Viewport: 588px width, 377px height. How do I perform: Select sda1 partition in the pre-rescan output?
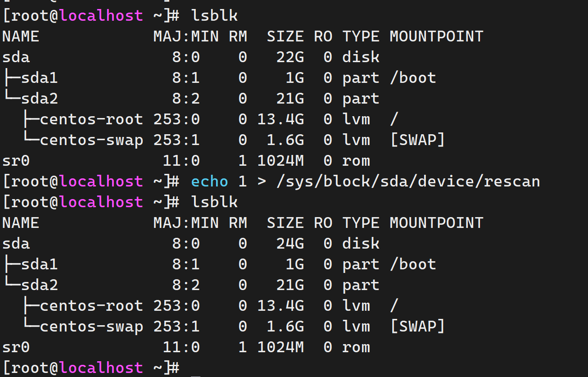click(x=40, y=78)
